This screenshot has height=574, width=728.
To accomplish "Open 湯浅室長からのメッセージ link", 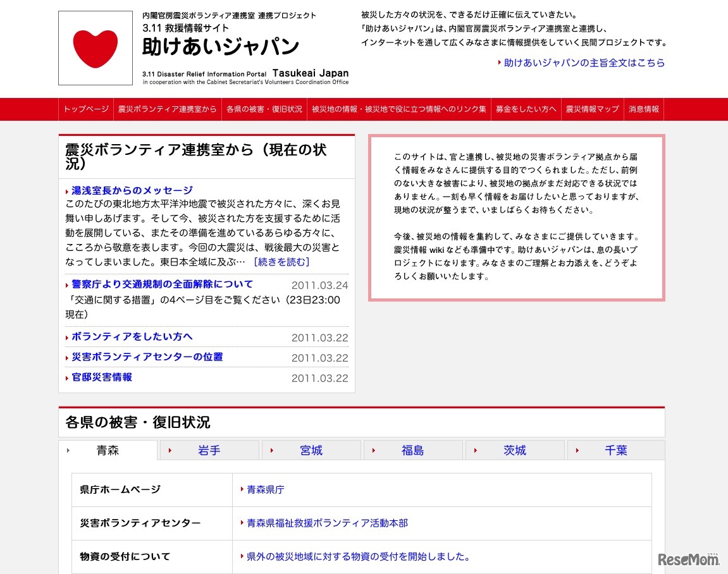I will [x=132, y=190].
